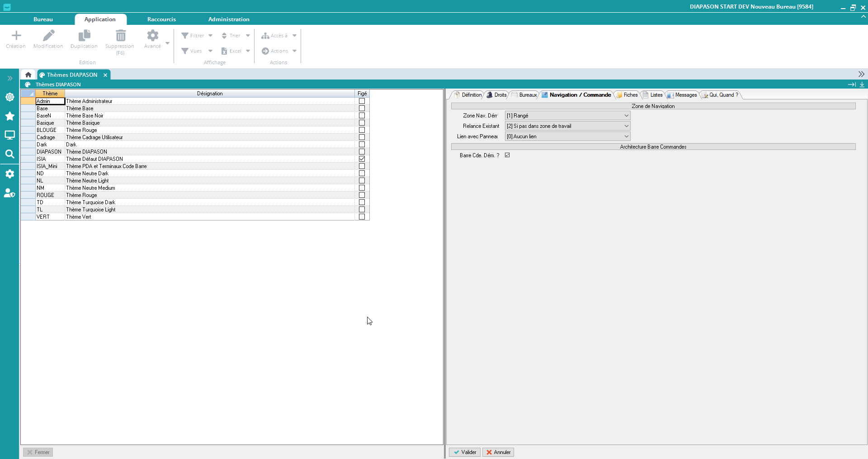Enable Figé checkbox for Thème Administrateur

362,101
